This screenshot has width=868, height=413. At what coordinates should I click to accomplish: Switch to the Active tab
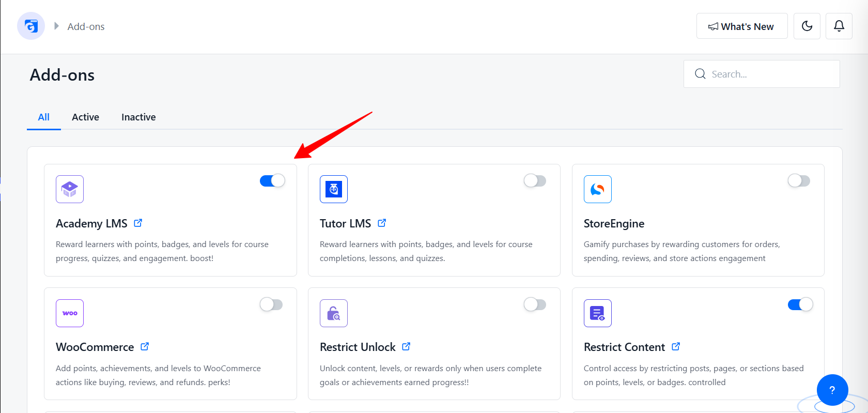[x=85, y=117]
